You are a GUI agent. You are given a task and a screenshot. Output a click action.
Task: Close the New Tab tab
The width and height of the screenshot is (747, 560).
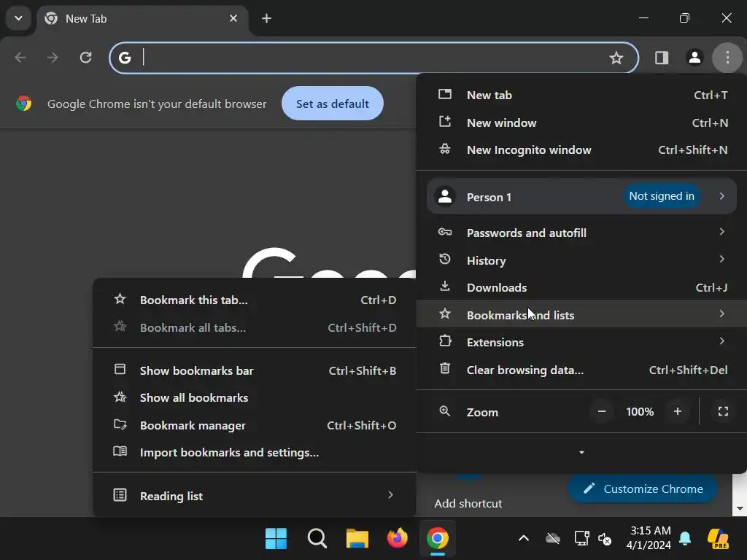click(233, 18)
